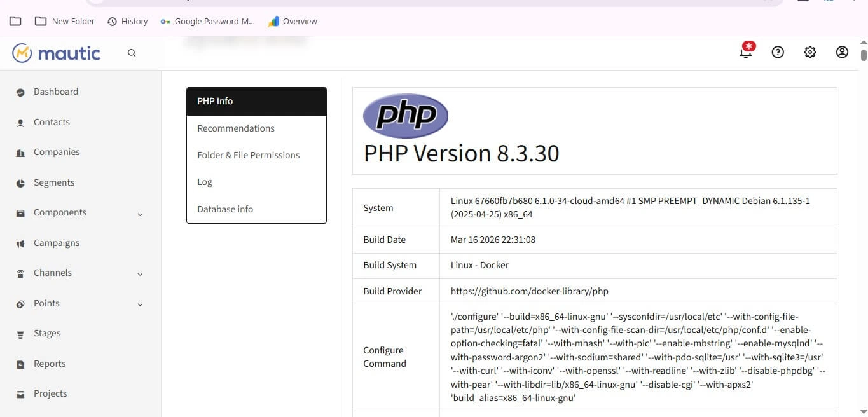Expand the Channels submenu chevron
Image resolution: width=868 pixels, height=417 pixels.
[x=140, y=274]
